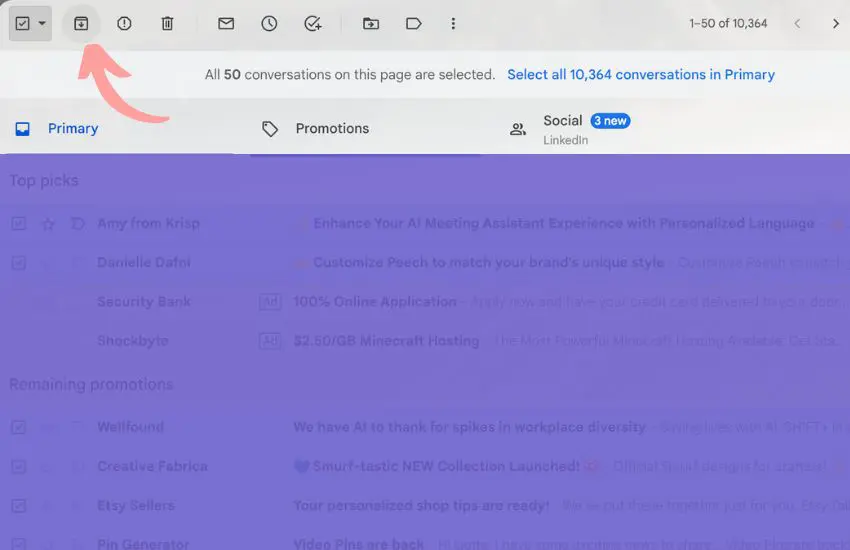Click the Labels tag icon
This screenshot has width=850, height=550.
coord(414,23)
